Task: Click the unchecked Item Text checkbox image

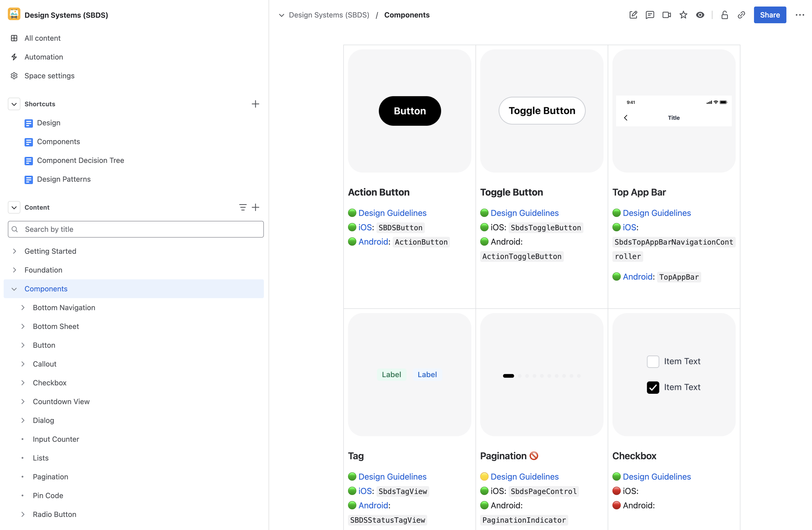Action: [x=653, y=361]
